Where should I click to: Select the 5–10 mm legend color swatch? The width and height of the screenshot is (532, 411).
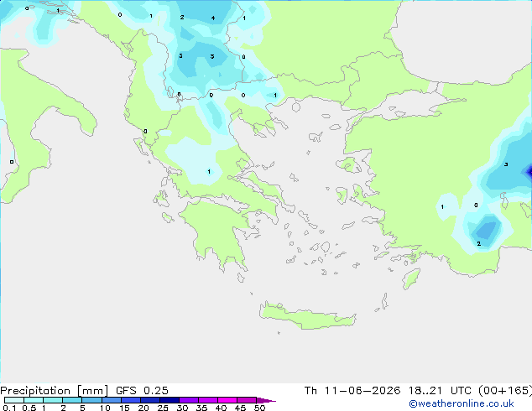91,400
